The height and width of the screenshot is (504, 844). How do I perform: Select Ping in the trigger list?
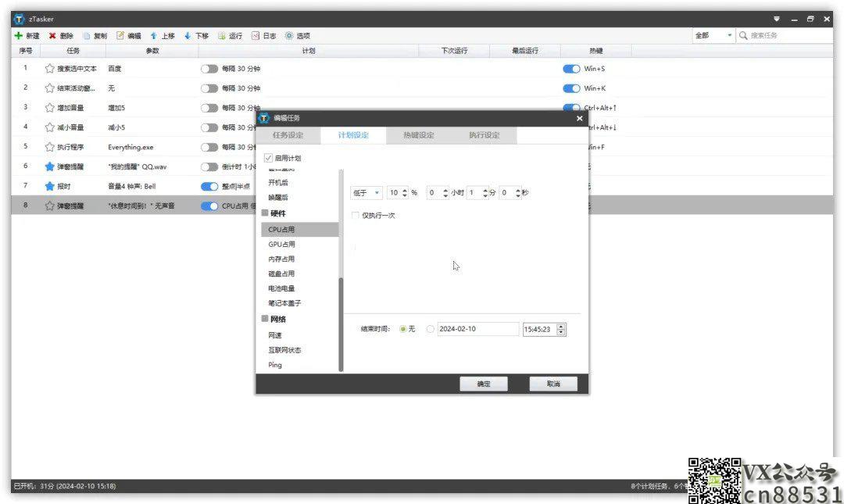tap(300, 365)
